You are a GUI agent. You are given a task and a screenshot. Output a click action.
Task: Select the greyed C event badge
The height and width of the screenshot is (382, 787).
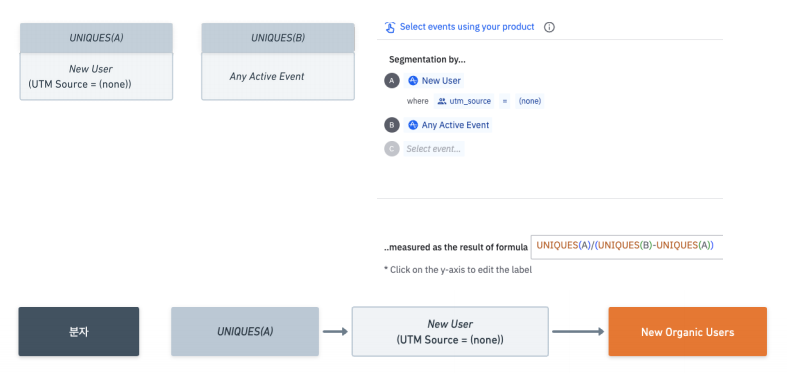point(391,149)
